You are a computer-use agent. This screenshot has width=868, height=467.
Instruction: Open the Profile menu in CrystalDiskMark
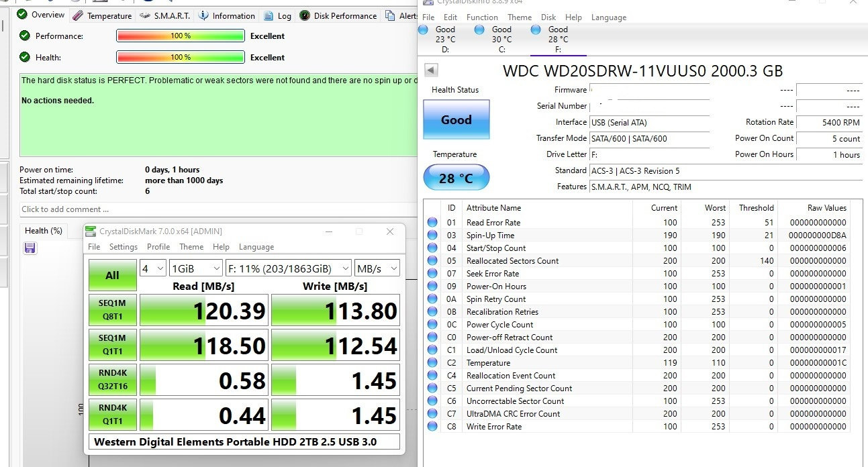click(x=158, y=247)
